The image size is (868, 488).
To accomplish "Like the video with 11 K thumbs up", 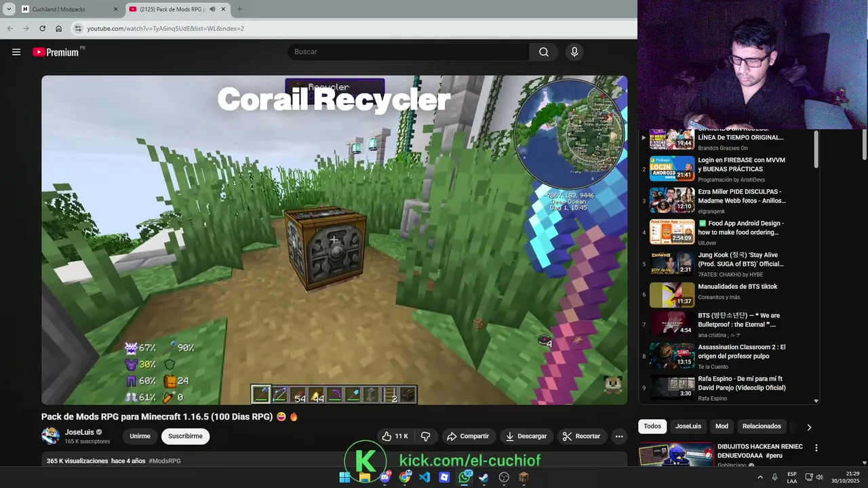I will [x=394, y=436].
